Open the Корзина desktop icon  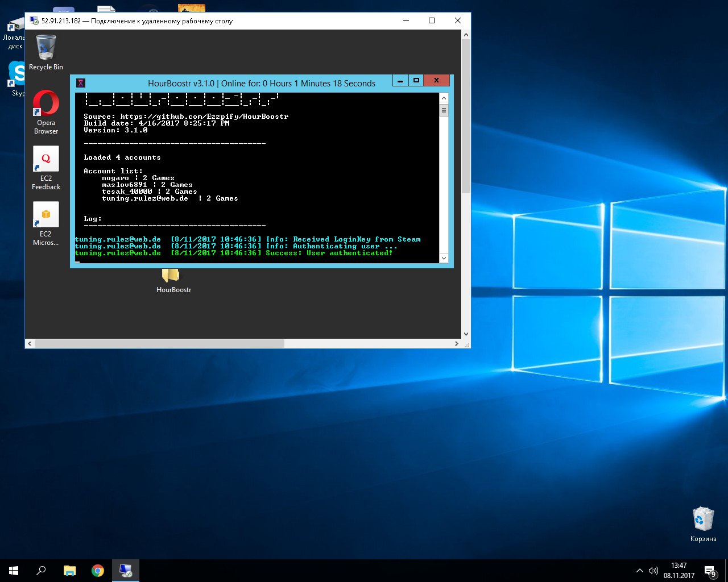click(x=704, y=524)
